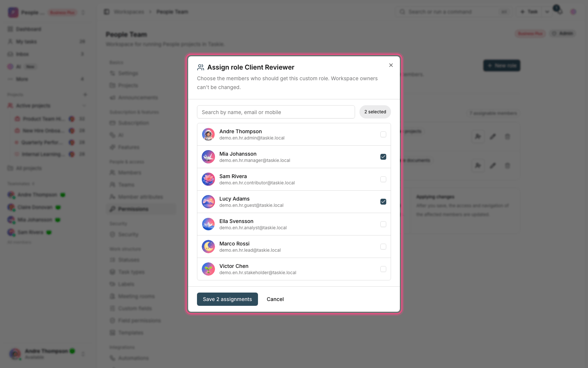Click Andre Thompson's avatar in the member list

(208, 134)
